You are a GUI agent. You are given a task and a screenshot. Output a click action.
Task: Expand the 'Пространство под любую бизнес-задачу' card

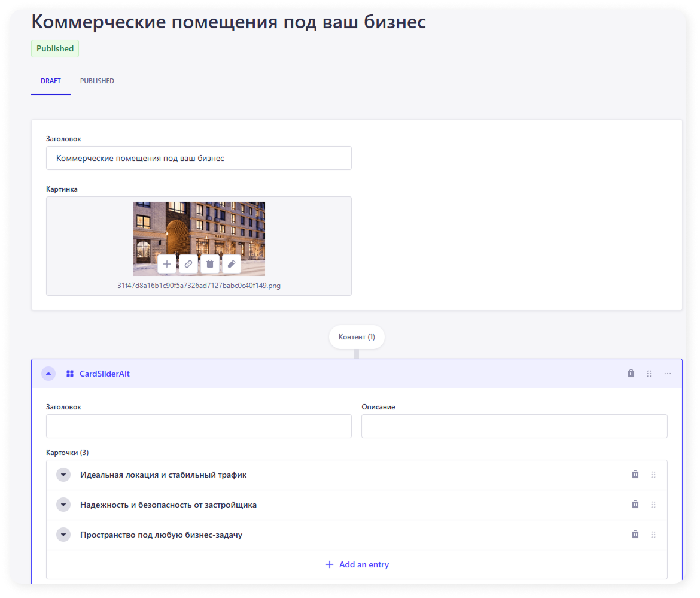point(63,535)
